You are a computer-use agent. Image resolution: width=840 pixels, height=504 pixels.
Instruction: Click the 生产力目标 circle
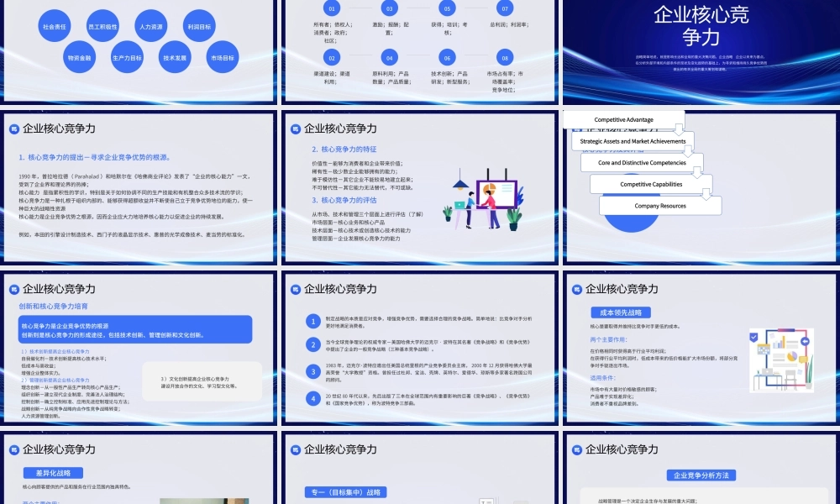coord(127,57)
